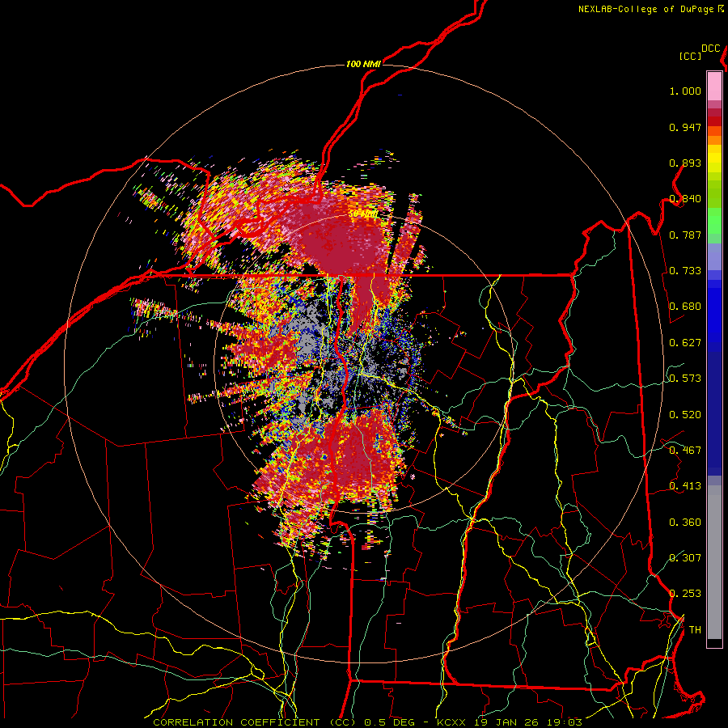
Task: Click the 19:03 timestamp
Action: coord(566,722)
